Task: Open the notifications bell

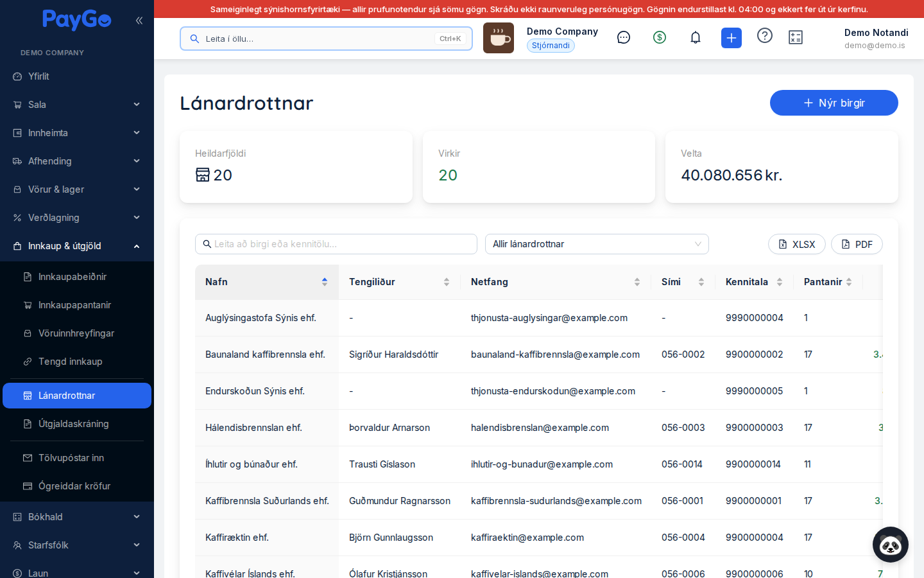Action: (696, 37)
